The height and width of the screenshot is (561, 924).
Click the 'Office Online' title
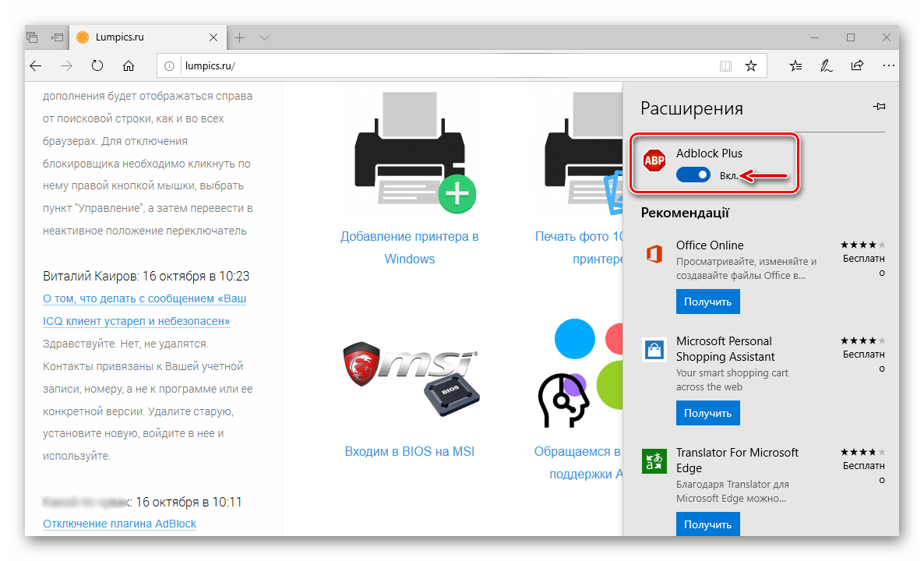pyautogui.click(x=710, y=245)
